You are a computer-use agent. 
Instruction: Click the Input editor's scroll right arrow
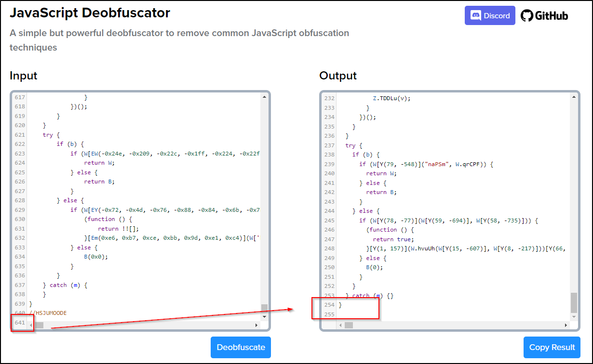pos(256,325)
